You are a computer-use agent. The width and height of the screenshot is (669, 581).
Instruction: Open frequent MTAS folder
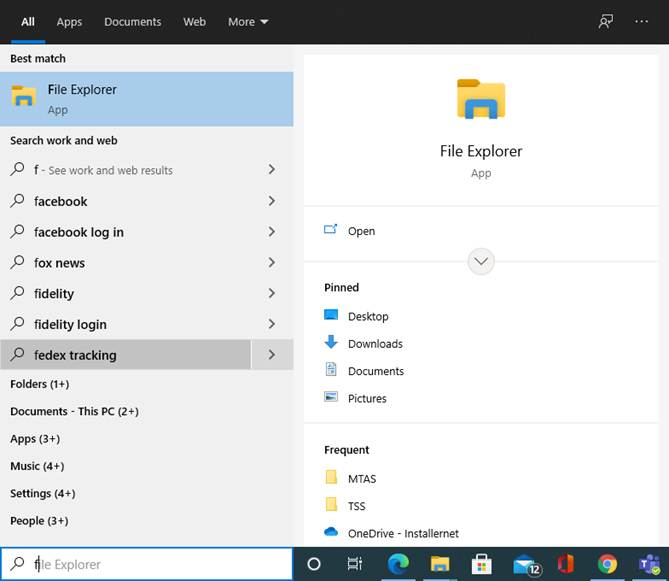coord(362,479)
